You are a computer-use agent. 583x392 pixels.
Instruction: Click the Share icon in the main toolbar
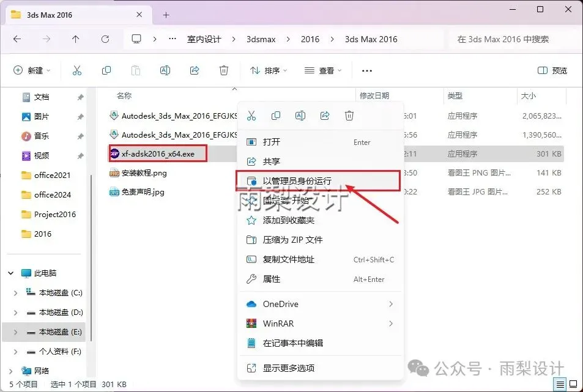(x=195, y=70)
